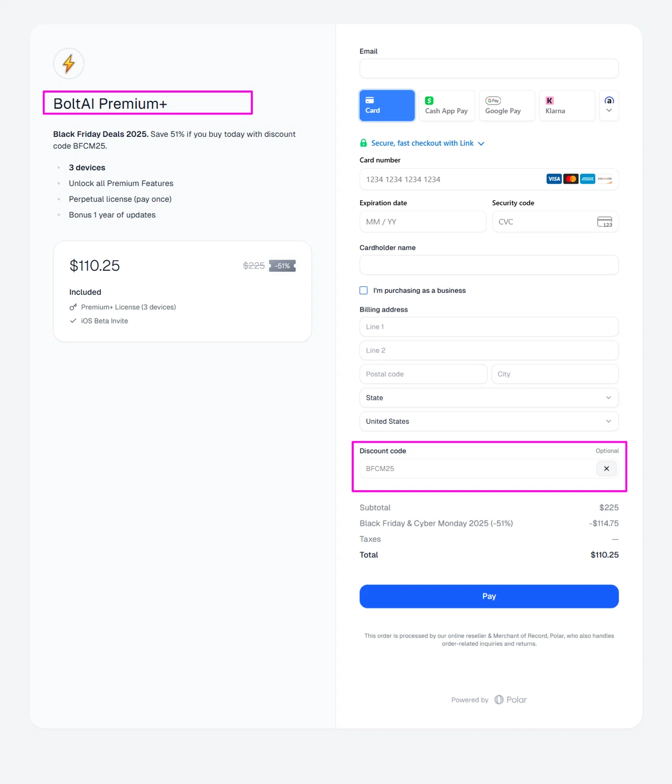Click the Postal code field
Image resolution: width=672 pixels, height=784 pixels.
(x=423, y=374)
